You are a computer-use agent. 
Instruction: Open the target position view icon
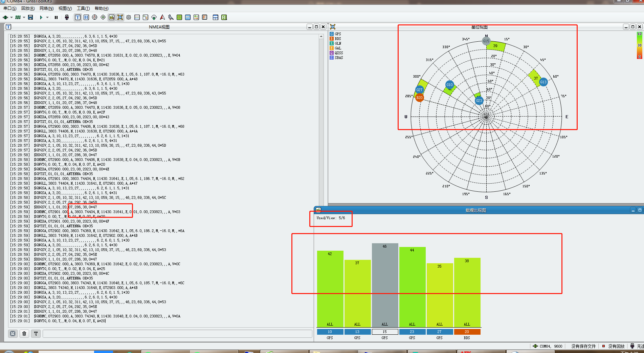click(103, 17)
